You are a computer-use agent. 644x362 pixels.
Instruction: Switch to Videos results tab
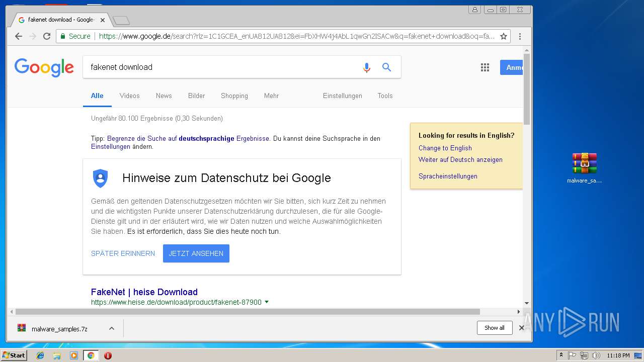pyautogui.click(x=130, y=96)
